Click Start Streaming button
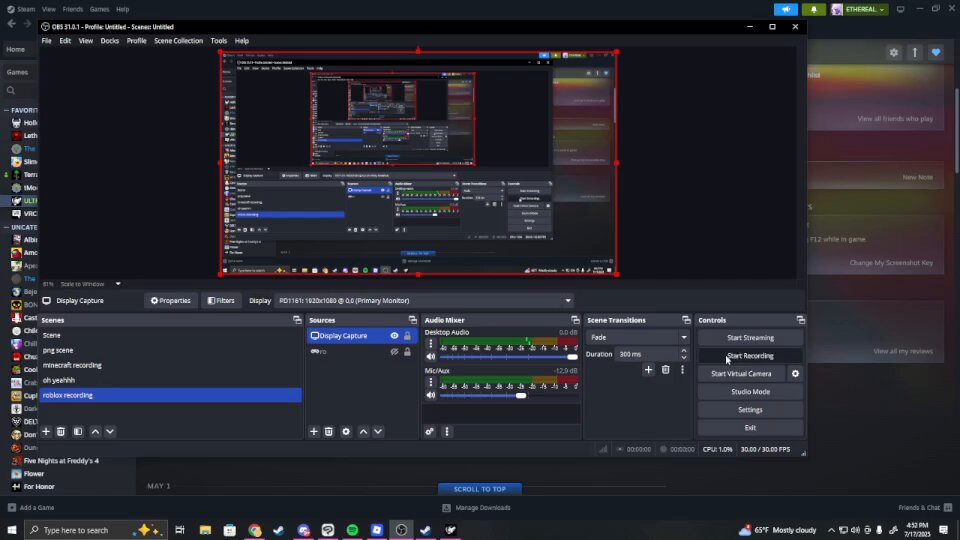Screen dimensions: 960x540 click(x=750, y=338)
